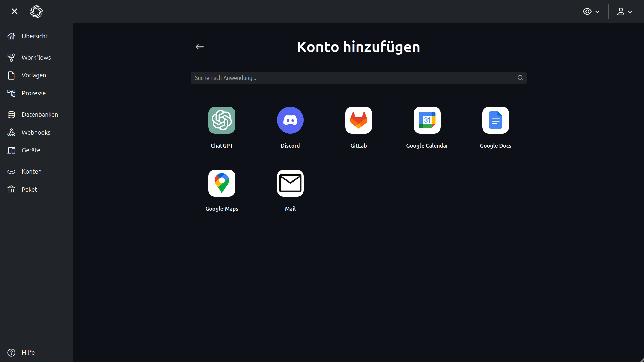Image resolution: width=644 pixels, height=362 pixels.
Task: Pick the GitLab application icon
Action: tap(358, 120)
